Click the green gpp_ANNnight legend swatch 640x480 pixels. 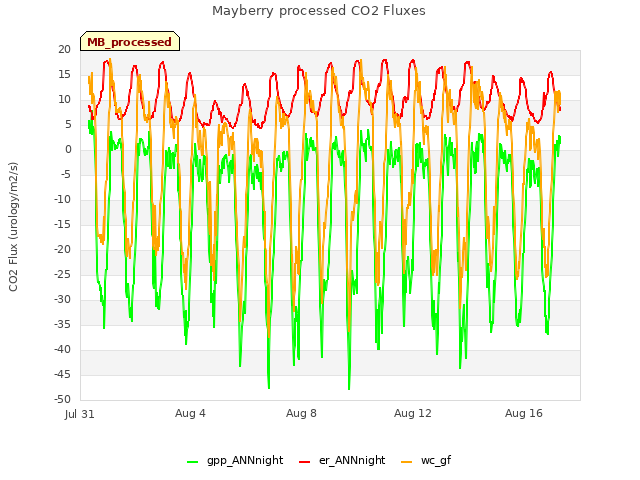point(192,462)
